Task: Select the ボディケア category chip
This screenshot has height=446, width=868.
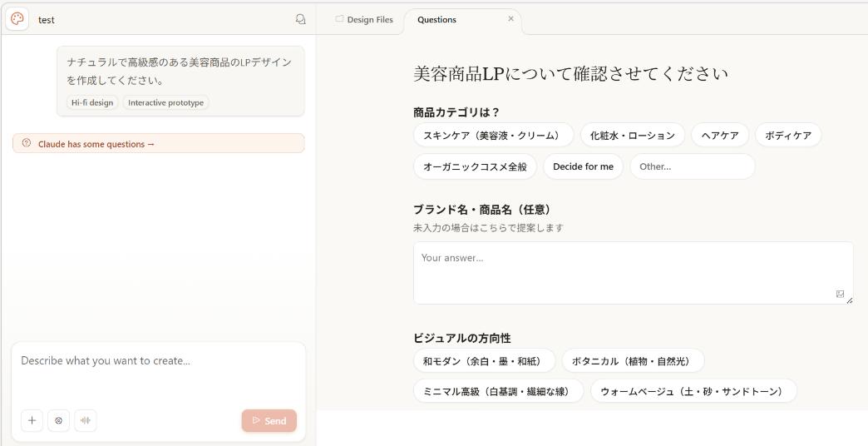Action: [788, 135]
